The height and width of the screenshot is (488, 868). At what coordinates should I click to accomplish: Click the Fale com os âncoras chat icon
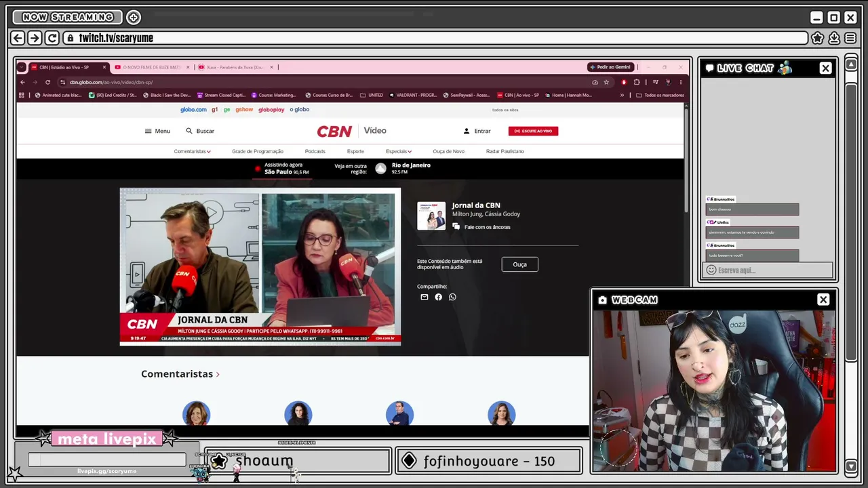(x=456, y=227)
